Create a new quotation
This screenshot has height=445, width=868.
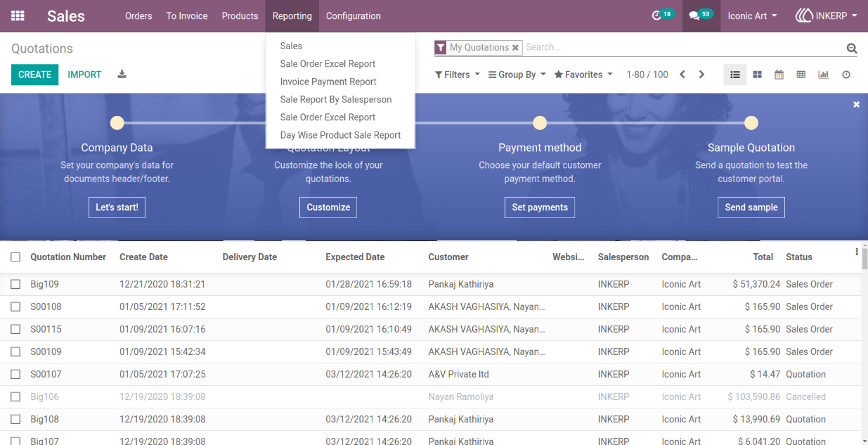[x=34, y=75]
